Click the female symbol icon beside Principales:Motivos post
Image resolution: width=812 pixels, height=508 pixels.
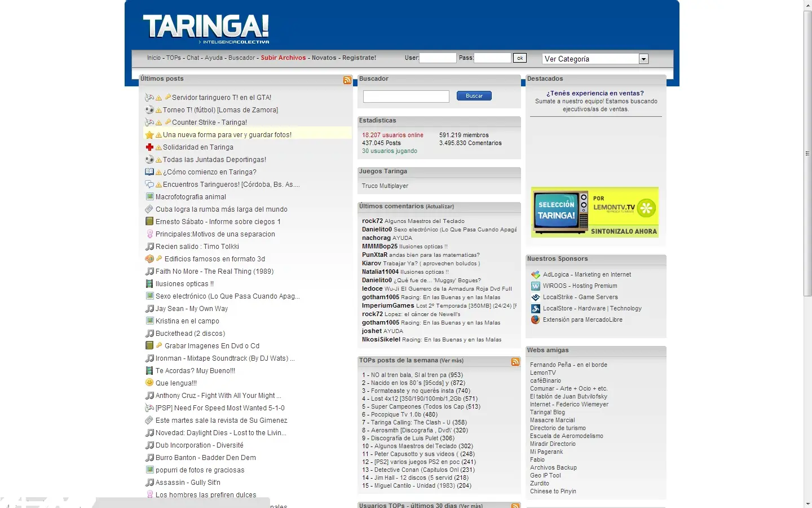coord(149,234)
